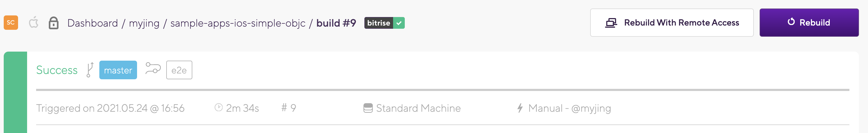The height and width of the screenshot is (133, 868).
Task: Click the clock duration icon
Action: click(219, 107)
